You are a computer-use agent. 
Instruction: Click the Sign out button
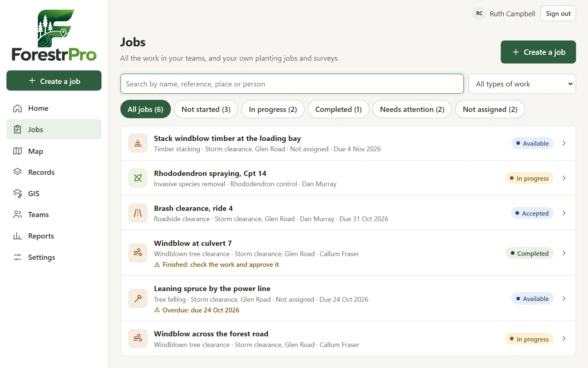coord(558,14)
